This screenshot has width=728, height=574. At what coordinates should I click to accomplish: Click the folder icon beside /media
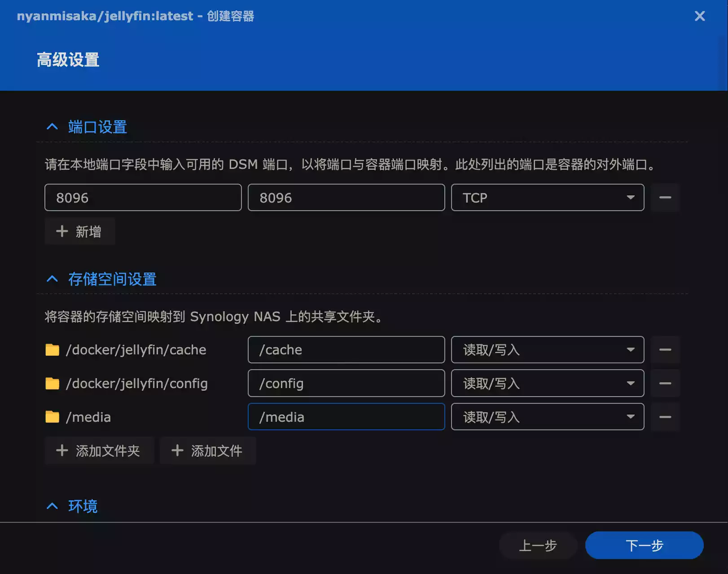tap(52, 417)
